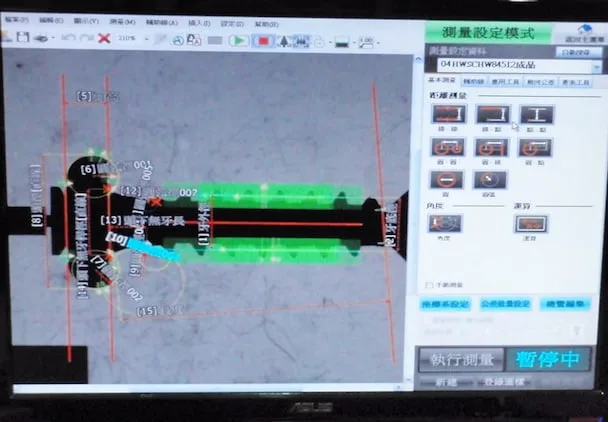Click the icon right of the tree icon

301,41
